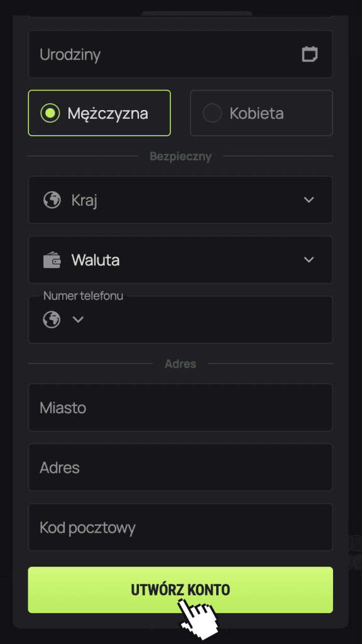Click the Adres section header
362x644 pixels.
180,363
